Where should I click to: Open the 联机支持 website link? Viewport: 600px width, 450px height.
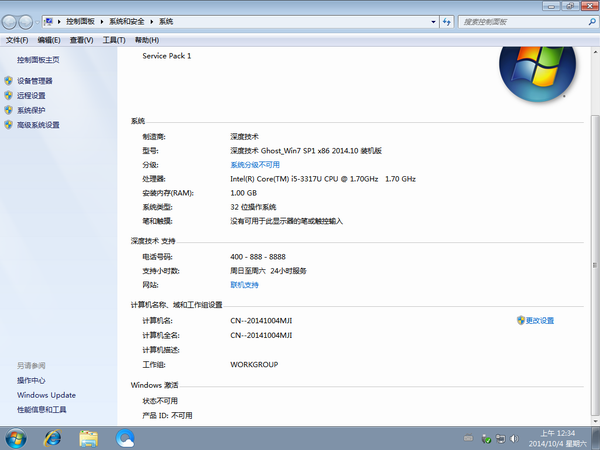(x=244, y=285)
